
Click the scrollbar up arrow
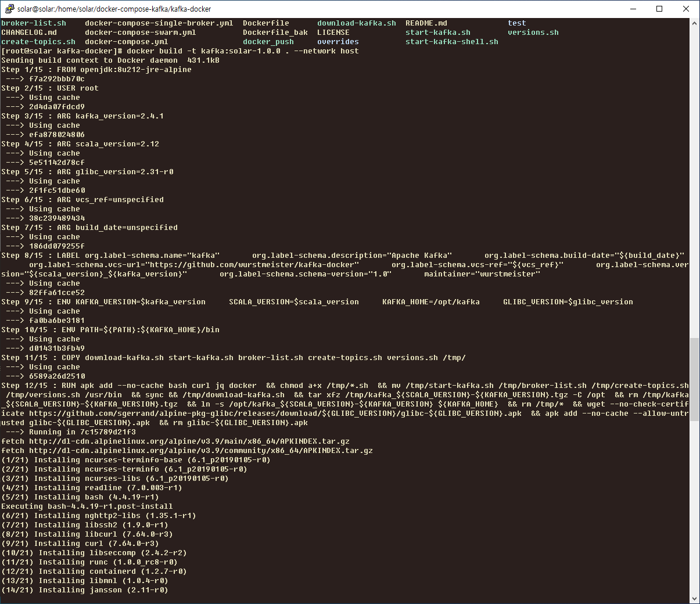(x=695, y=23)
